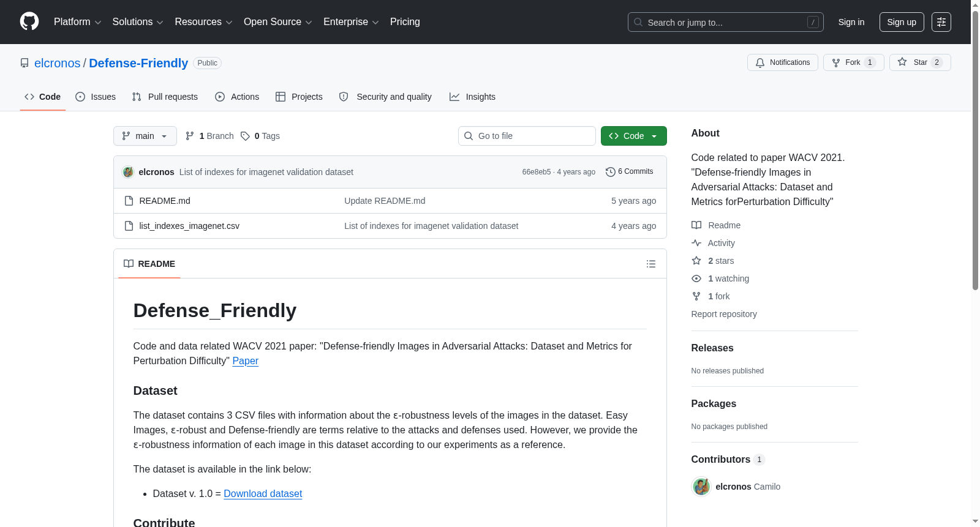
Task: Open the Defense-Friendly repository title link
Action: coord(138,63)
